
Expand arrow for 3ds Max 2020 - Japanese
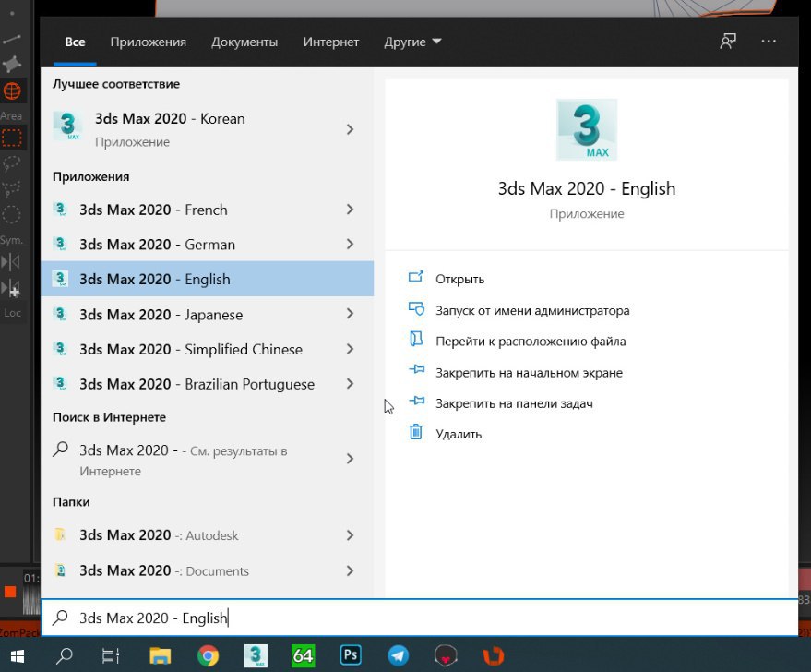[351, 314]
